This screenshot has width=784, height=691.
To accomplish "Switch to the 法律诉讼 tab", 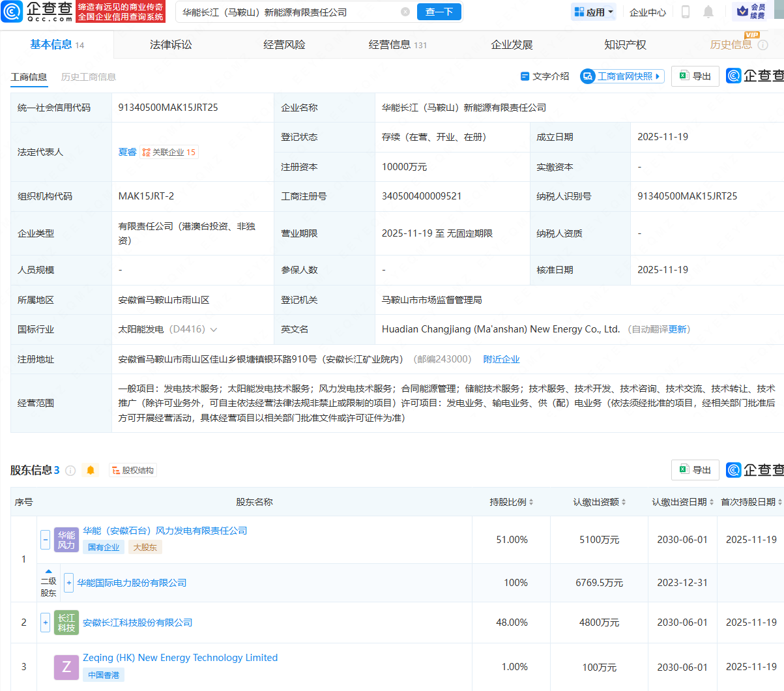I will click(x=171, y=44).
